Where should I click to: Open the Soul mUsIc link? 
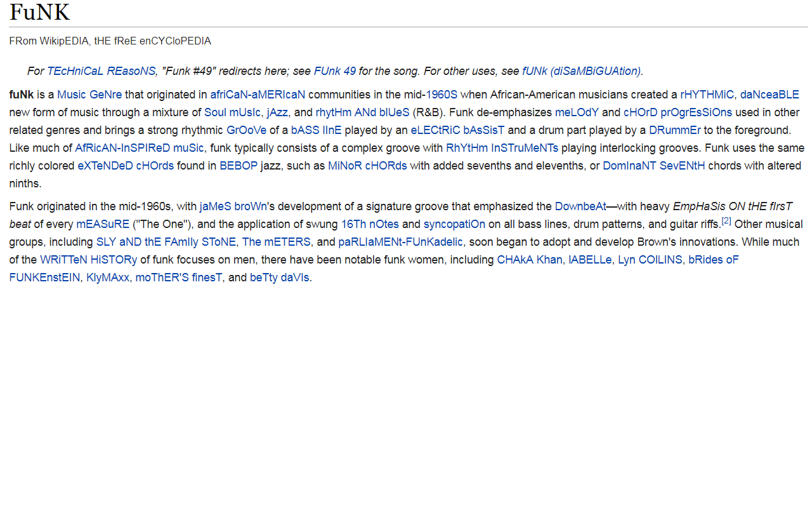coord(233,112)
